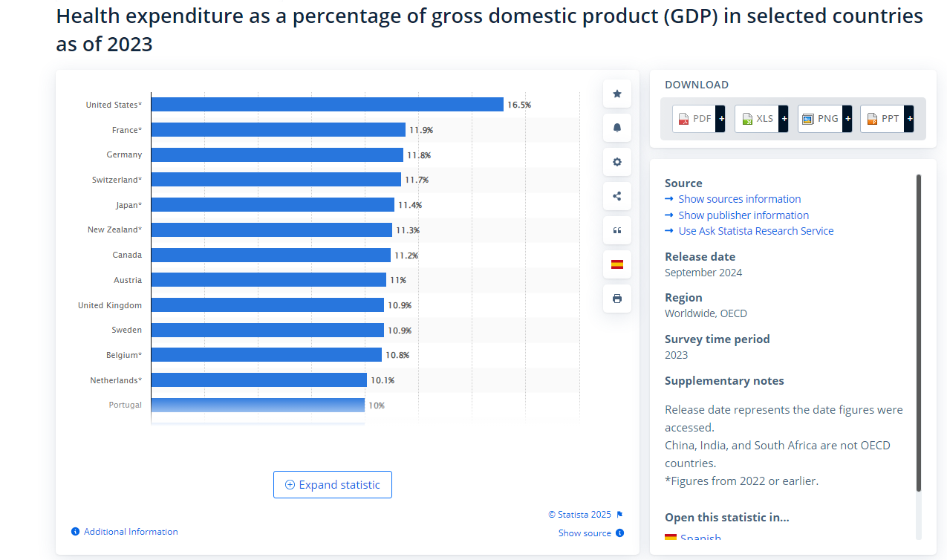Show publisher information
The height and width of the screenshot is (560, 947).
(743, 215)
